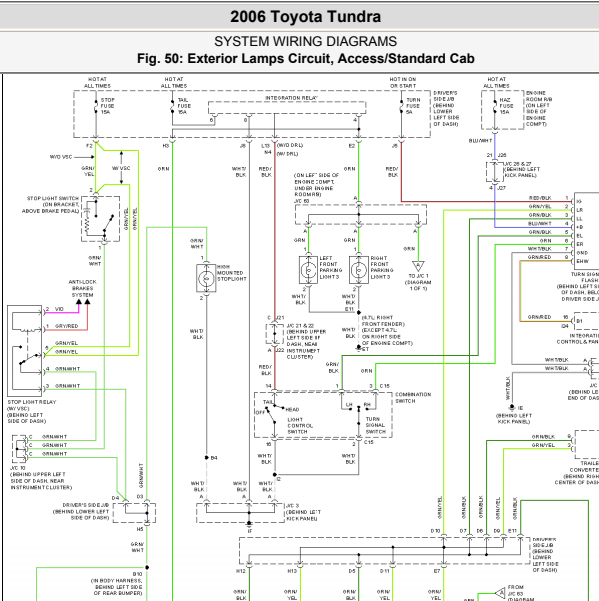Click the 'TO J/C 1 (DIAGRAM 1 OF 1)' text

point(418,282)
